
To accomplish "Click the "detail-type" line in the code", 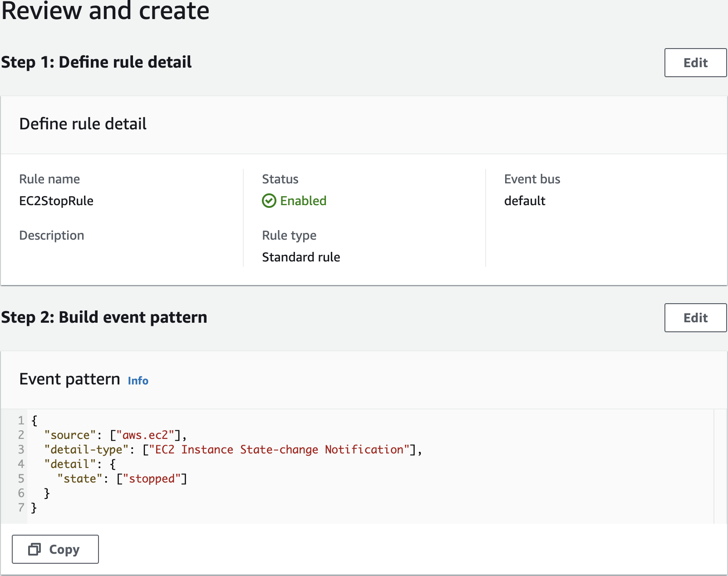I will (233, 449).
